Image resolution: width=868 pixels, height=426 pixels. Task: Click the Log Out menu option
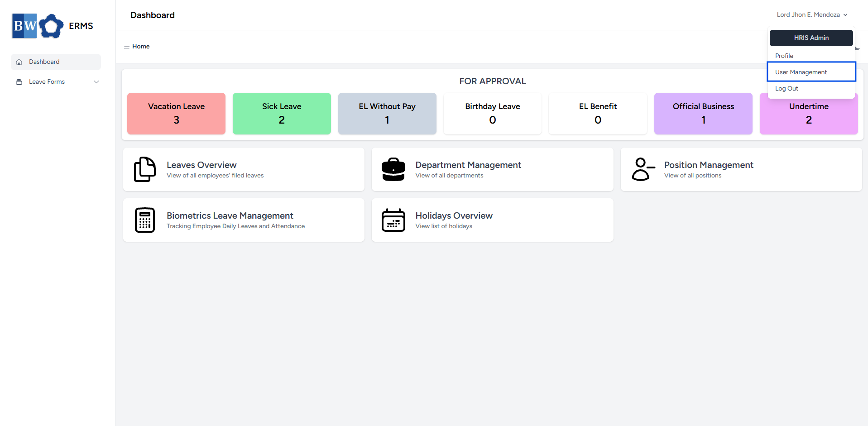tap(786, 88)
